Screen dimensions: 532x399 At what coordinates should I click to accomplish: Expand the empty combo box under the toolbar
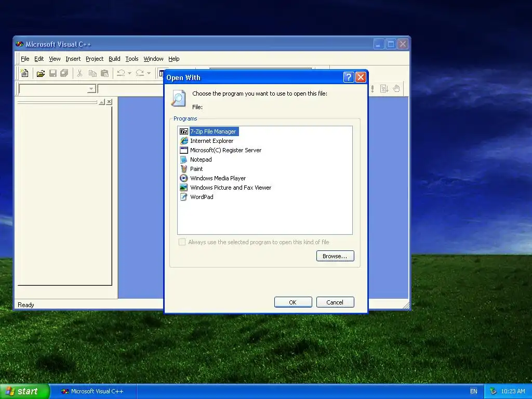click(91, 89)
